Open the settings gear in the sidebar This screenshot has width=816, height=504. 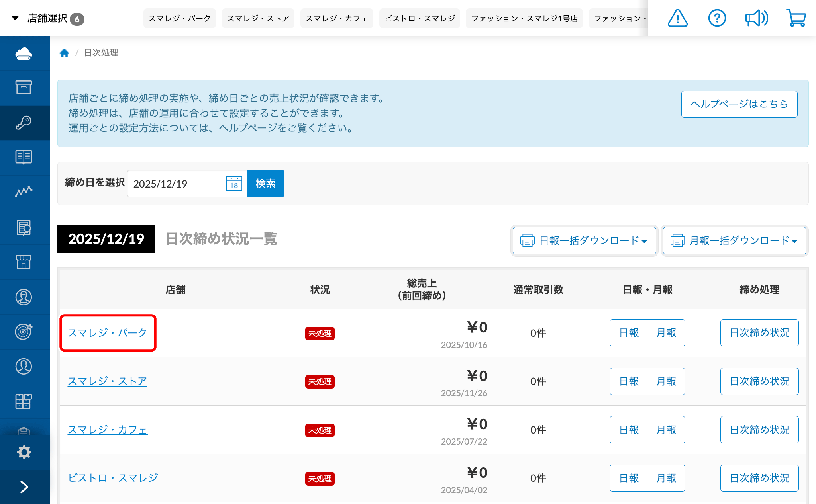[x=24, y=452]
